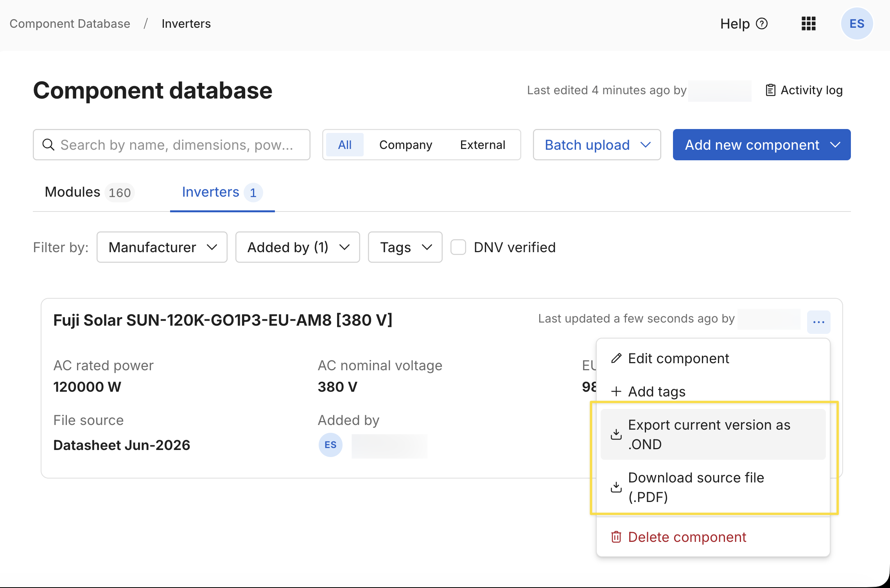Focus the component search field

click(x=172, y=145)
